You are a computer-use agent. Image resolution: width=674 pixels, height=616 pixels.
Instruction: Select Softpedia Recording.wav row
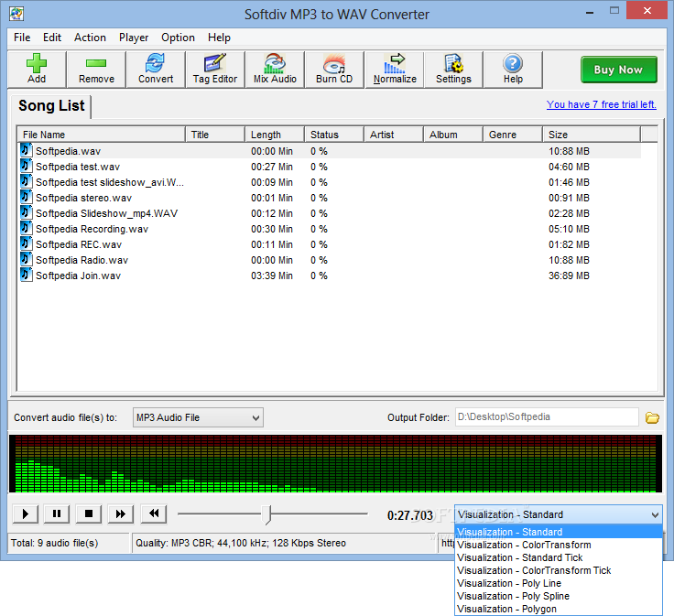[330, 229]
